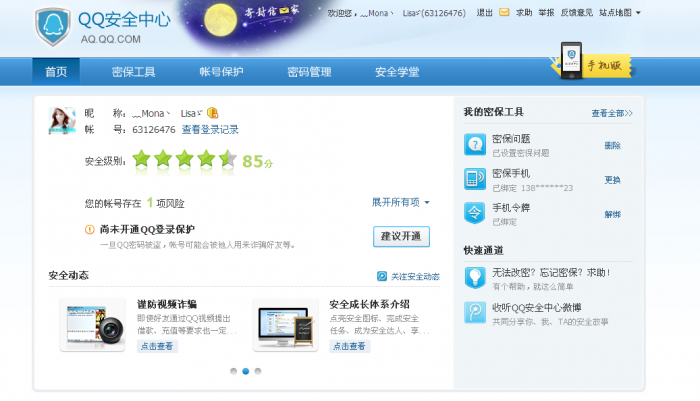This screenshot has width=700, height=401.
Task: Click 退出 to log out
Action: [484, 13]
